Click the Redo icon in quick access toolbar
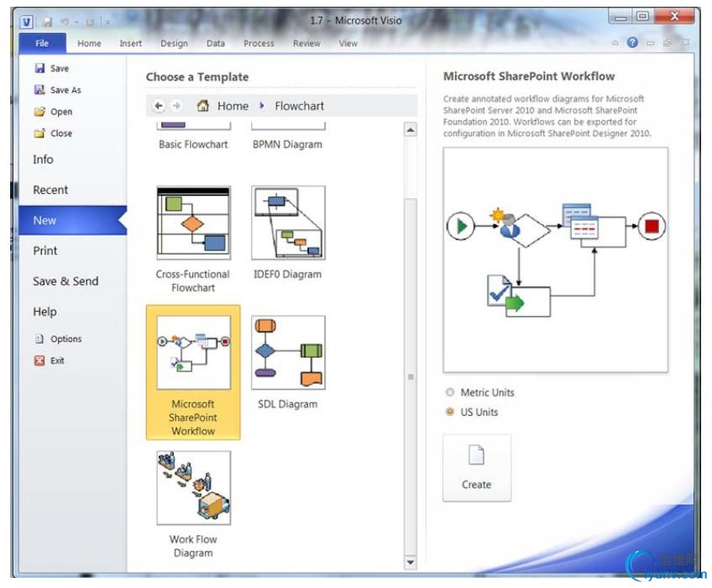712x588 pixels. [90, 22]
